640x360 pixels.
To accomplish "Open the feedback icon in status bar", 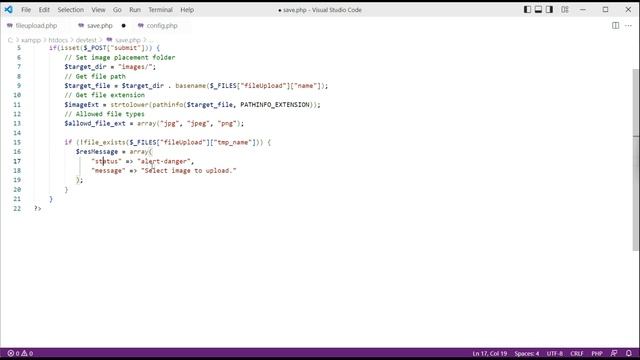I will [x=614, y=353].
